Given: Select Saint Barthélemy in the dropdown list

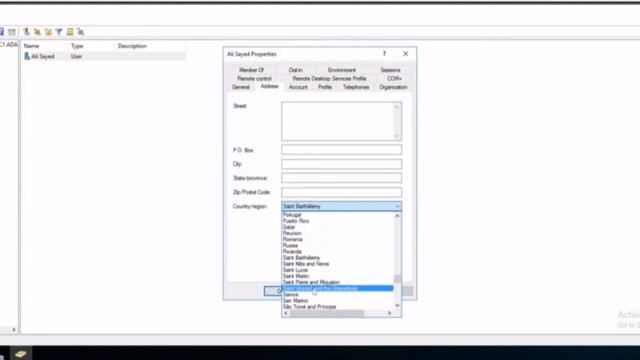Looking at the screenshot, I should (x=302, y=258).
